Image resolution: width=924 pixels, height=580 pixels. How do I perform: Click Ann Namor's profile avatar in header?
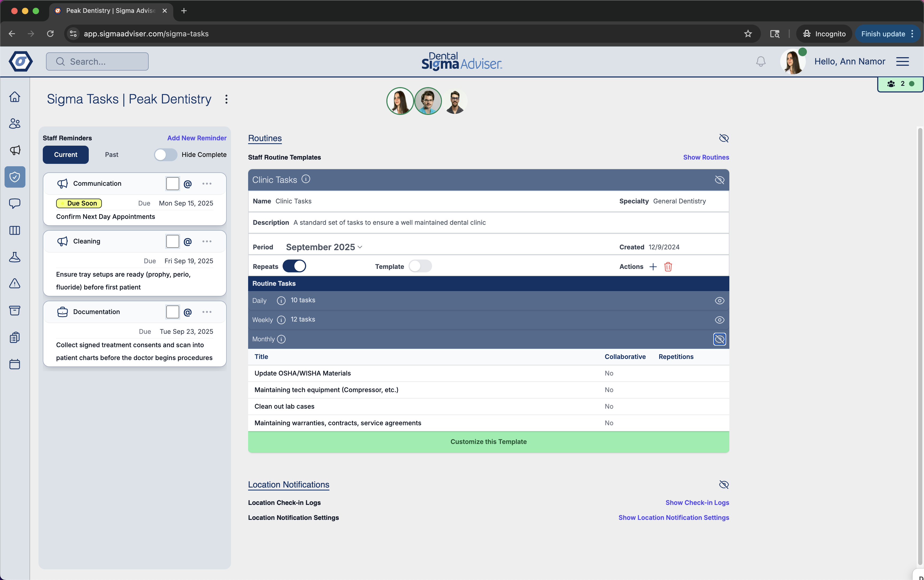792,61
